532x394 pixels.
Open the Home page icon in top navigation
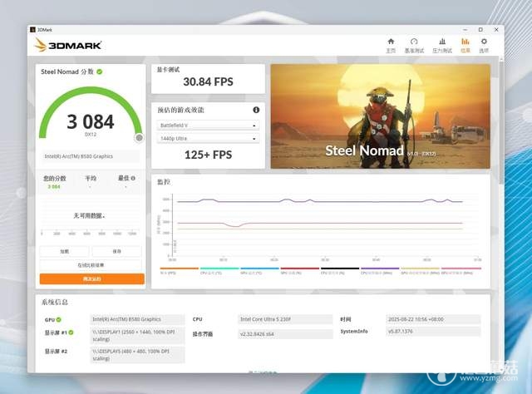pos(391,42)
